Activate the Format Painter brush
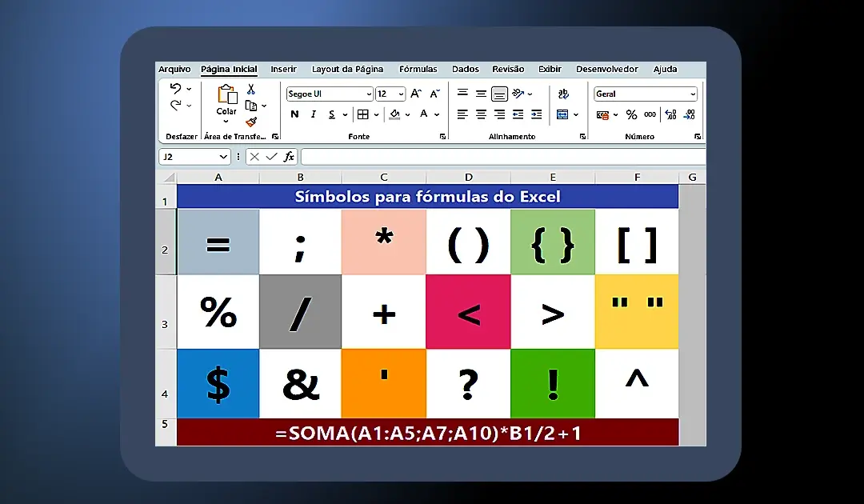 251,122
